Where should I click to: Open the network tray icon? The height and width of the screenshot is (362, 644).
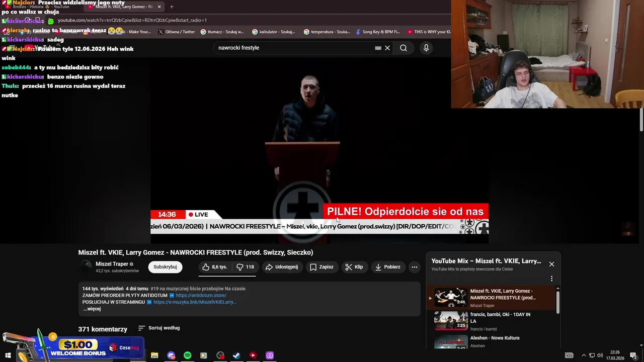[592, 355]
